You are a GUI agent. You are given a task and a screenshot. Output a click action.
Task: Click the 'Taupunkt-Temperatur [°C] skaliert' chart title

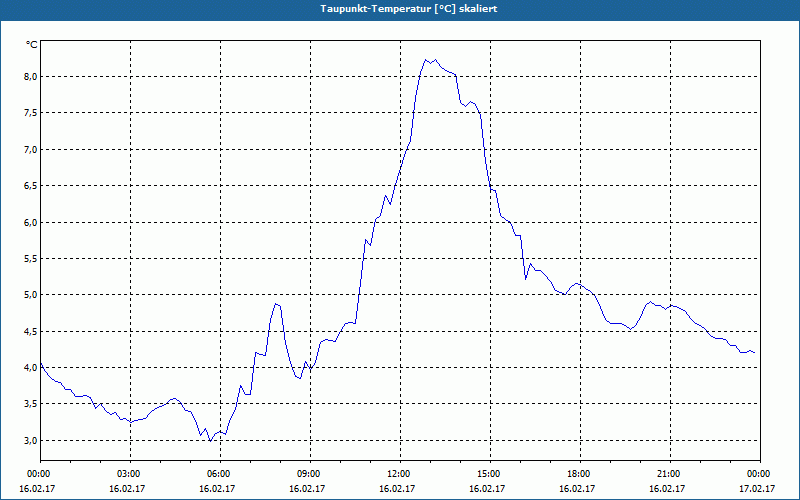[409, 9]
